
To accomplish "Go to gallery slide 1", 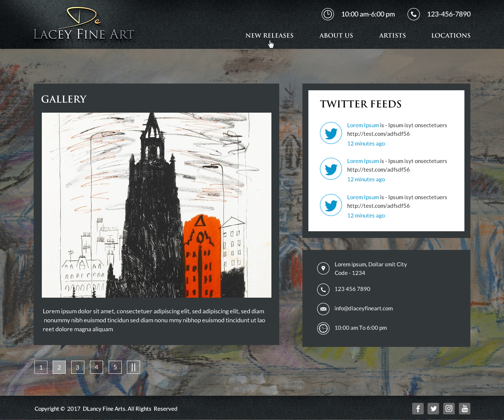I will point(41,367).
